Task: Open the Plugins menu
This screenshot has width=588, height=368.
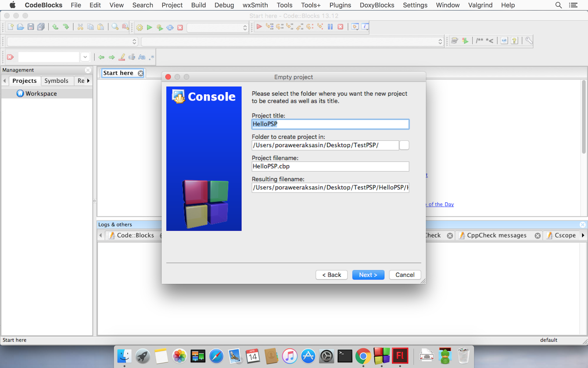Action: click(x=340, y=5)
